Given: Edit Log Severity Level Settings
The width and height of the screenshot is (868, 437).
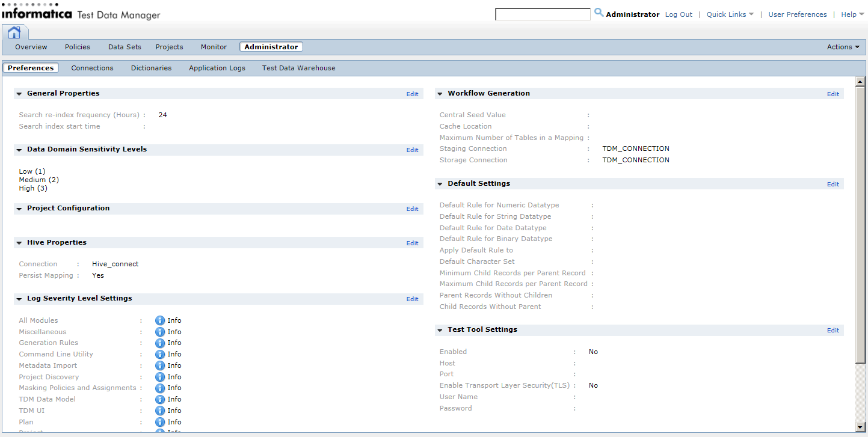Looking at the screenshot, I should 412,299.
